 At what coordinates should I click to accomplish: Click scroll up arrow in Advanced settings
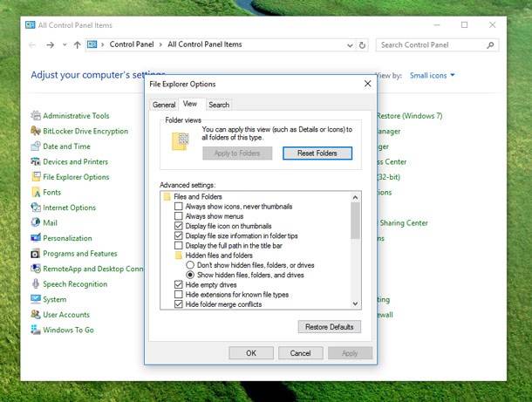click(x=355, y=197)
